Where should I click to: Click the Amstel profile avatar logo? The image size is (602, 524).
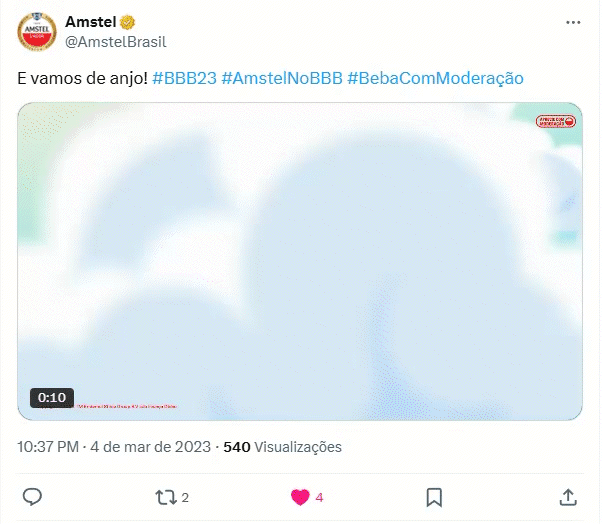coord(37,32)
